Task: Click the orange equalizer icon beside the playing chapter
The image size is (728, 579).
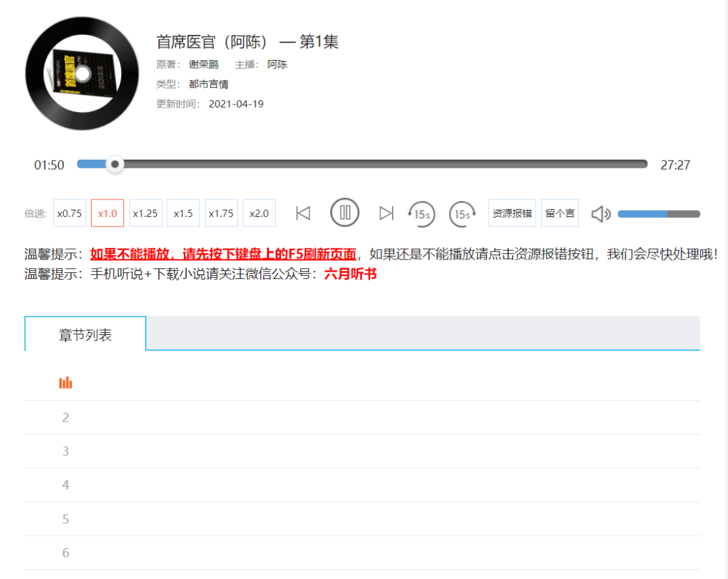Action: click(65, 382)
